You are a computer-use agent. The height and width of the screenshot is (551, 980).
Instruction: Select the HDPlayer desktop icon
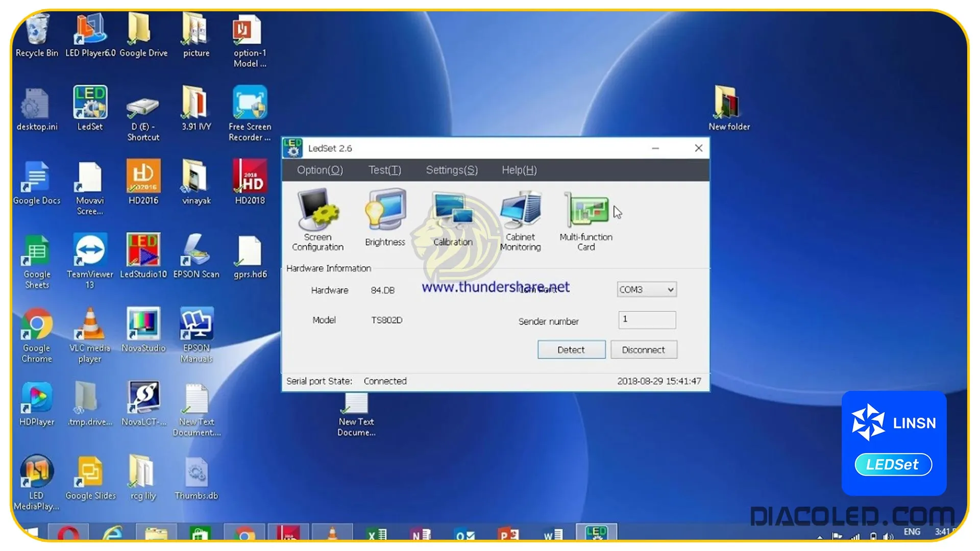point(37,404)
